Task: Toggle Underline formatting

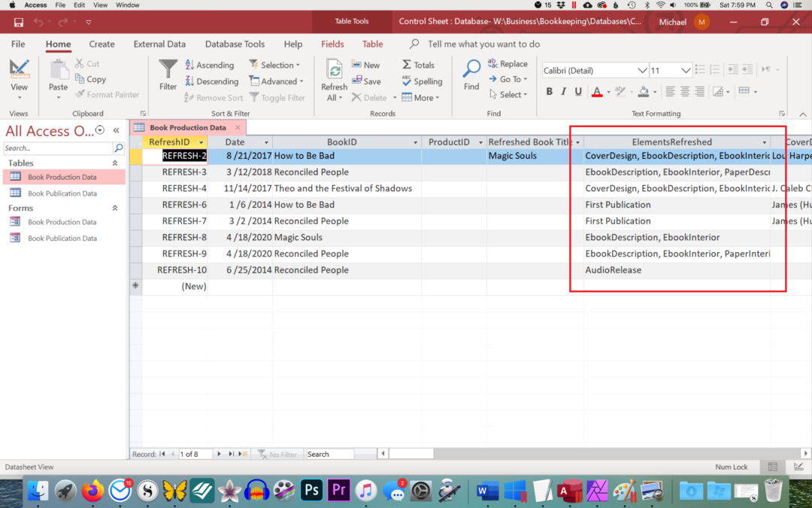Action: 578,92
